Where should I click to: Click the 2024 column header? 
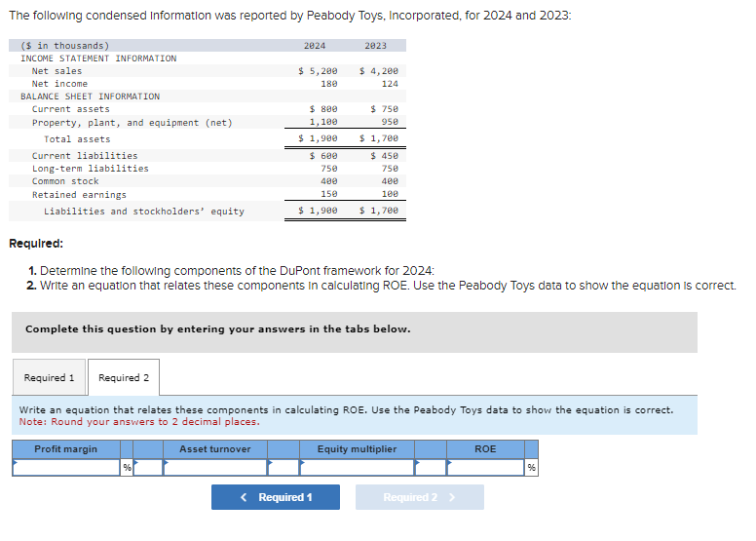pos(315,46)
